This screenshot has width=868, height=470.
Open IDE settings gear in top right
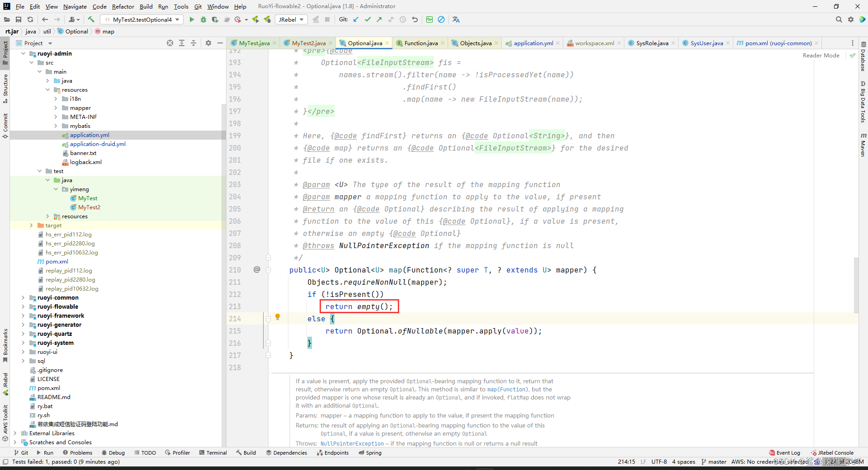(851, 19)
